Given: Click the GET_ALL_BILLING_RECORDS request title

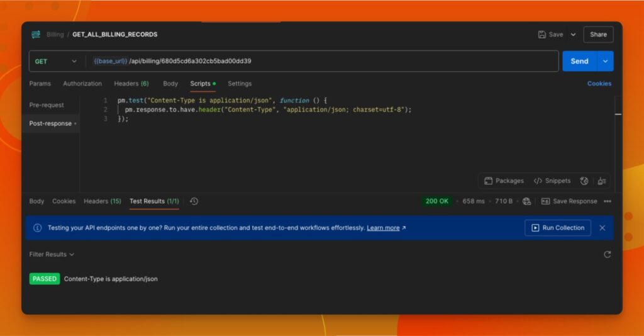Looking at the screenshot, I should (x=115, y=35).
